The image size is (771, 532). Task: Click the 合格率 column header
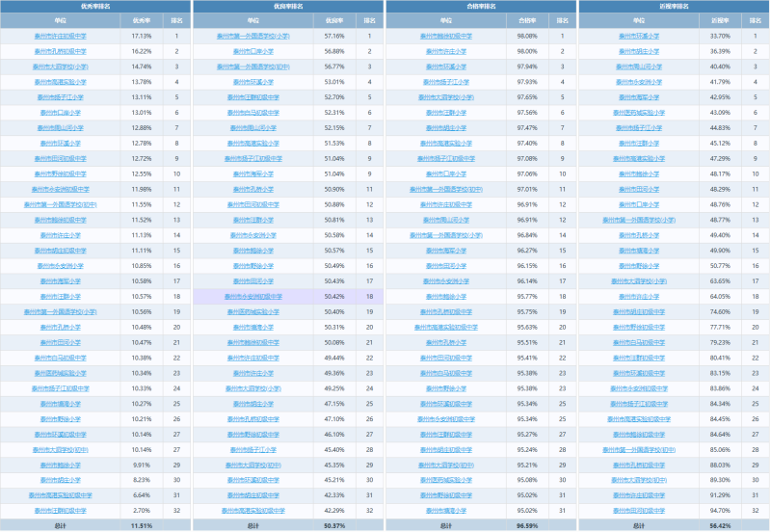coord(526,19)
